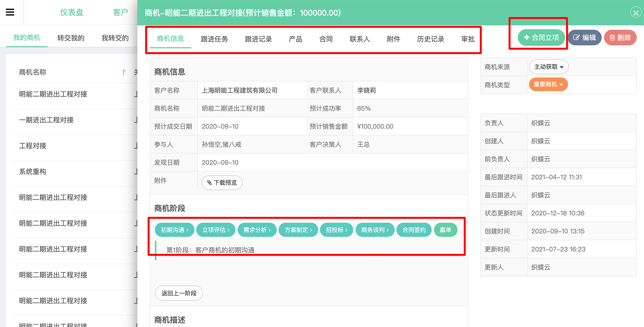Image resolution: width=644 pixels, height=327 pixels.
Task: Select the 我的商机 list tab
Action: coord(27,38)
